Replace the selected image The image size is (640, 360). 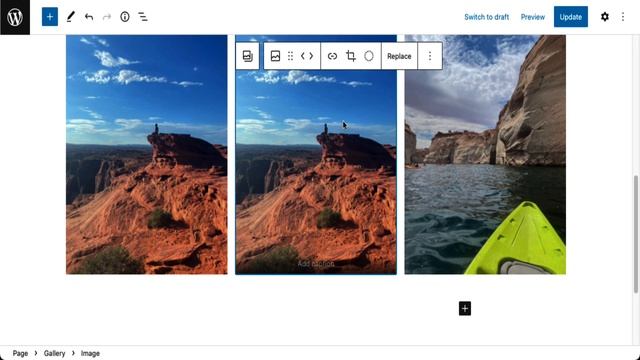[x=399, y=56]
